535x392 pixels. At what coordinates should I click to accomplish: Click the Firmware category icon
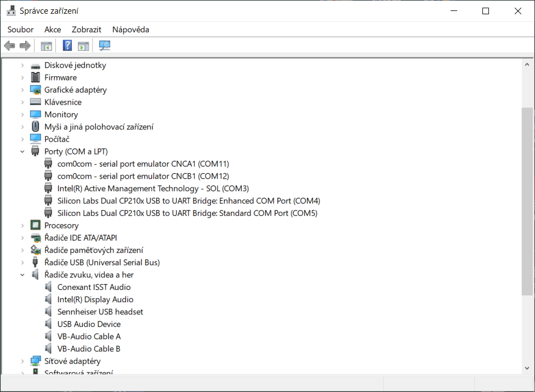tap(36, 77)
